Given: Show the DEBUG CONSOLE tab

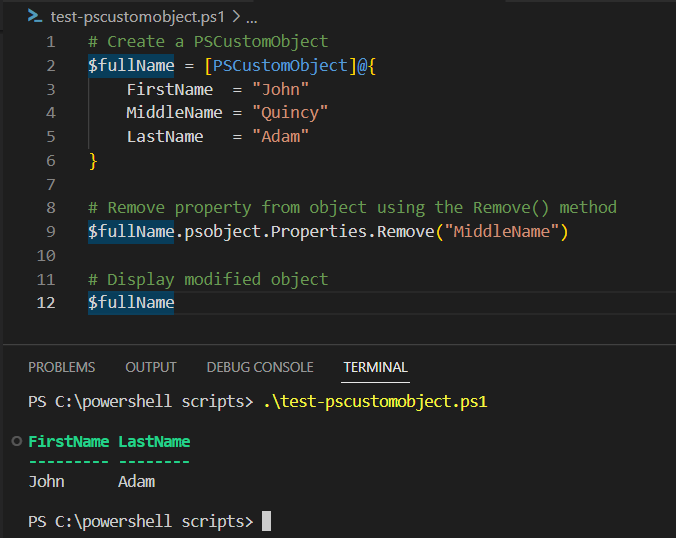Looking at the screenshot, I should point(260,367).
